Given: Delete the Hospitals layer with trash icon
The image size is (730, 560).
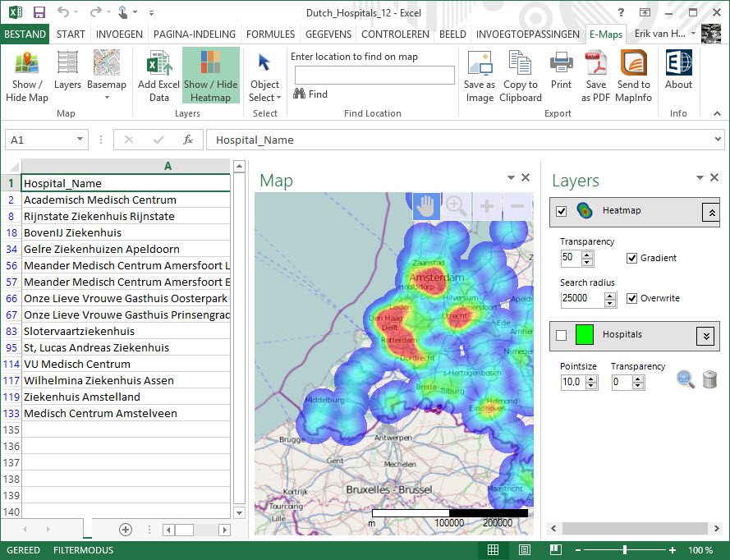Looking at the screenshot, I should pos(710,379).
